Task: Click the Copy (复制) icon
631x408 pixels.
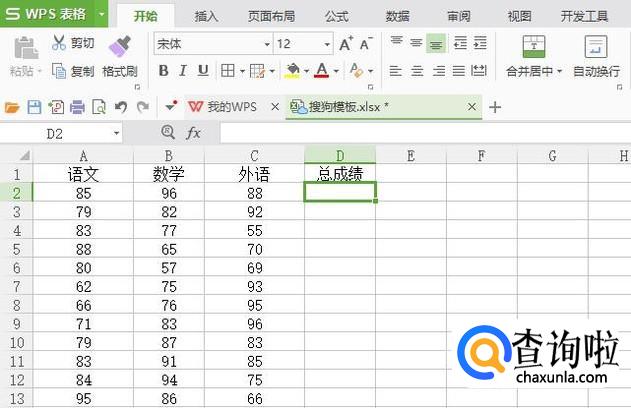Action: tap(59, 71)
